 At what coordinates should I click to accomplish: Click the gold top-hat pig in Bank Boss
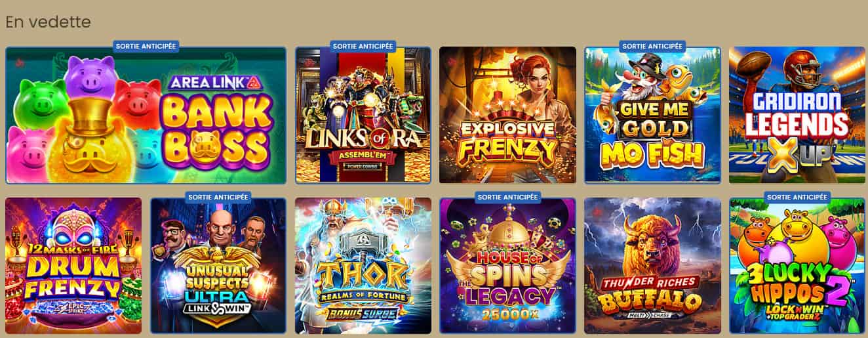(x=92, y=148)
